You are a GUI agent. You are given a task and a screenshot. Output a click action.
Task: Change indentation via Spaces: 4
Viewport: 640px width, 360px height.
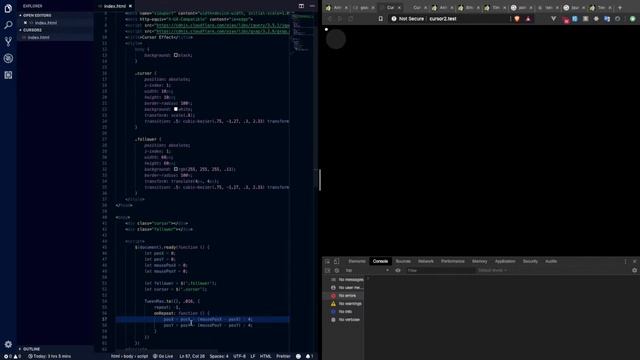click(219, 356)
